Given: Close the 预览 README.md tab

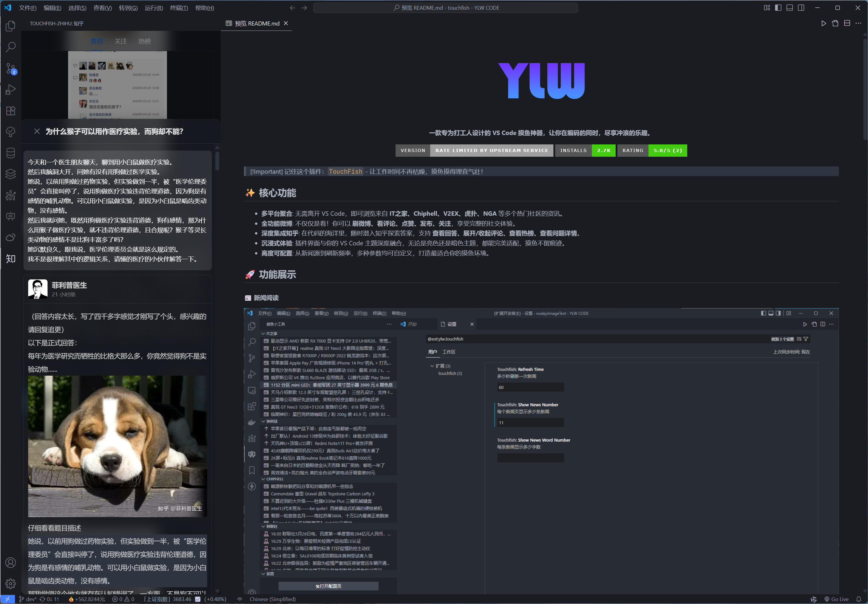Looking at the screenshot, I should (x=286, y=23).
